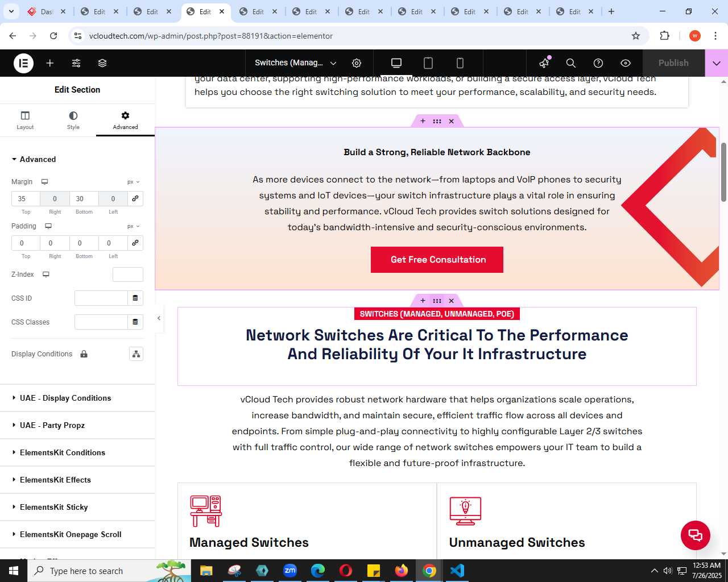Select the Unmanaged Switches heading
728x582 pixels.
[x=517, y=542]
